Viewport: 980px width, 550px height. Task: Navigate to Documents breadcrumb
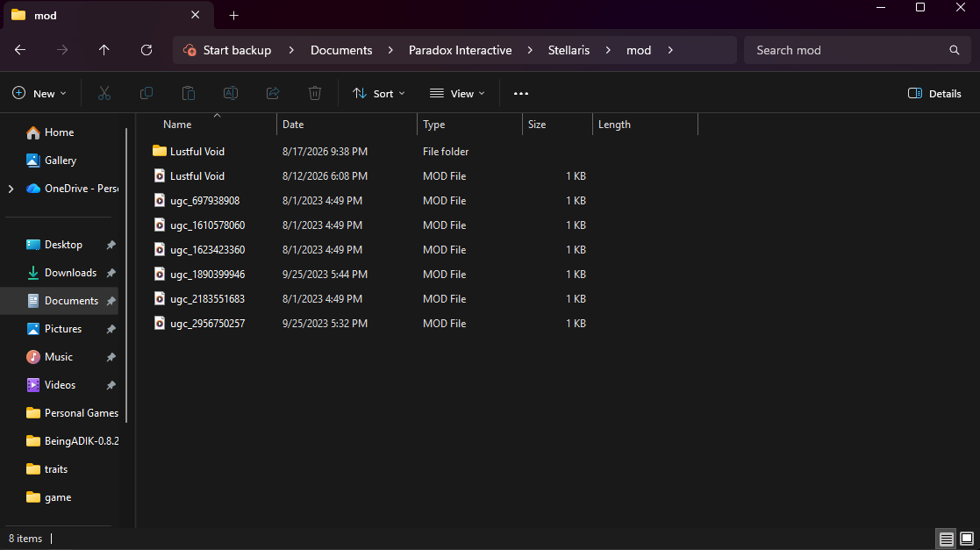(x=341, y=50)
